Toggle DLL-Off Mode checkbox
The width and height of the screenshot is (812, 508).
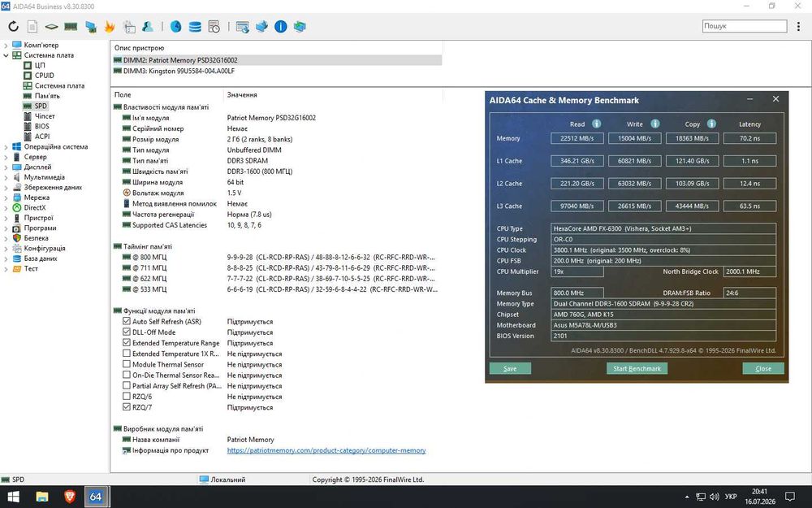127,332
